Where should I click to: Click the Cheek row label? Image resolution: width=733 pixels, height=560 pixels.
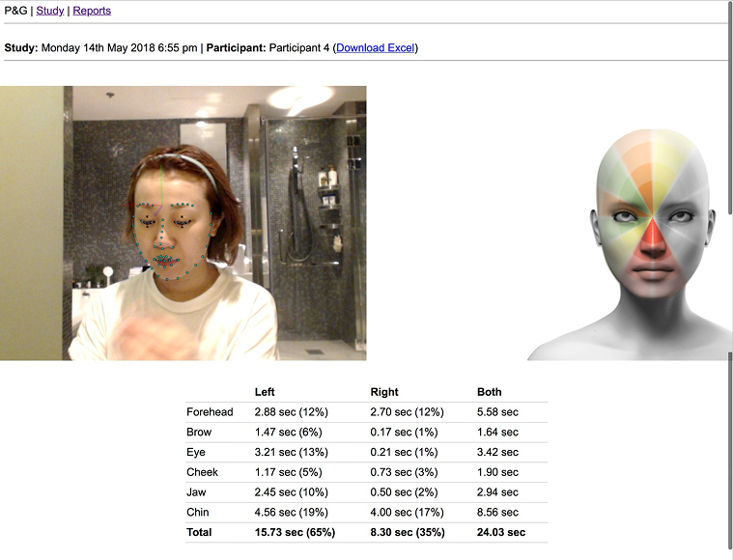click(202, 472)
